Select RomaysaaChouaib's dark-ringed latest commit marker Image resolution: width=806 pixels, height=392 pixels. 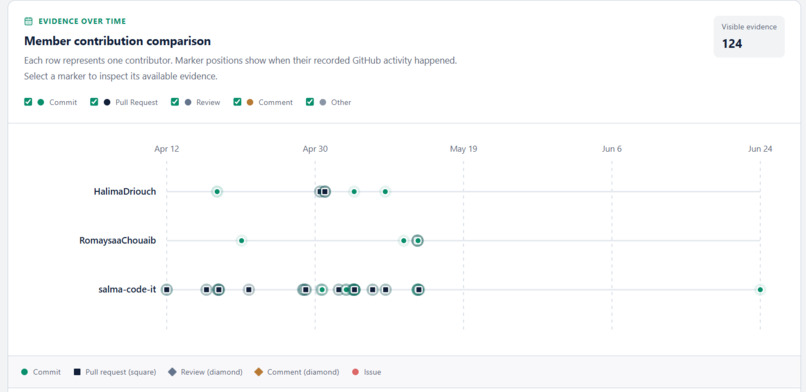(418, 240)
